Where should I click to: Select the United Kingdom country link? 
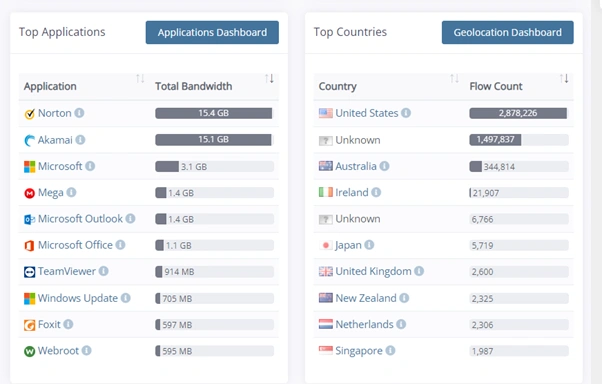373,271
